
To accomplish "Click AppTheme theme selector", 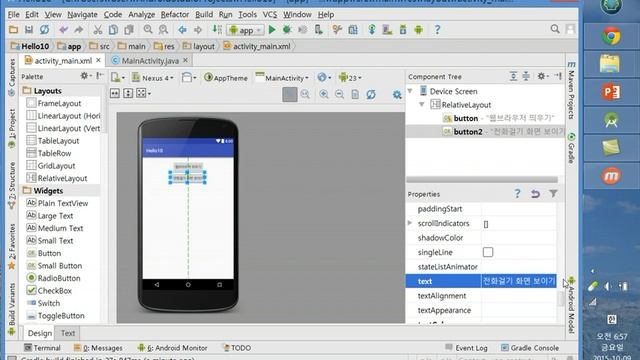I will (226, 78).
